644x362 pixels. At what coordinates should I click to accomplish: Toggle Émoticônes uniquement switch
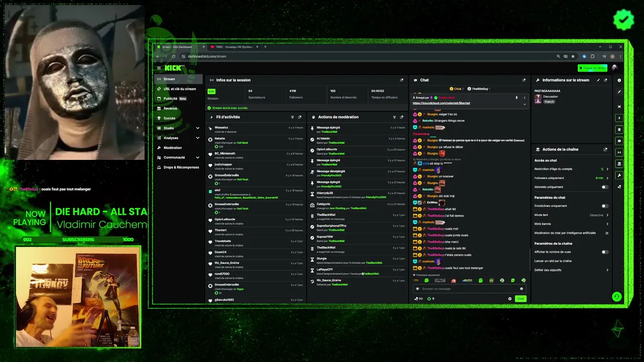click(x=605, y=206)
